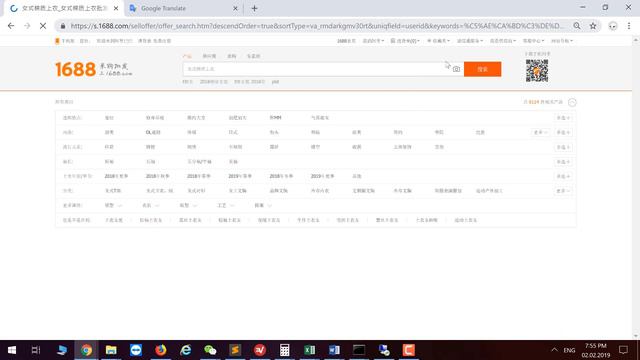Open File Explorer from taskbar

tap(111, 350)
